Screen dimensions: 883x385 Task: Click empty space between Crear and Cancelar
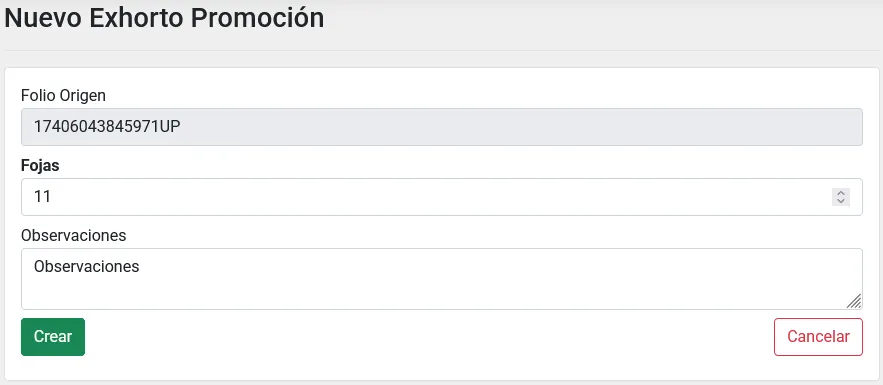[430, 337]
